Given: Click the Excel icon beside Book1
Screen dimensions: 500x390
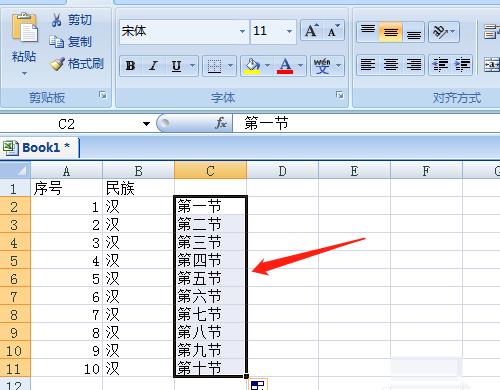Looking at the screenshot, I should [x=10, y=147].
